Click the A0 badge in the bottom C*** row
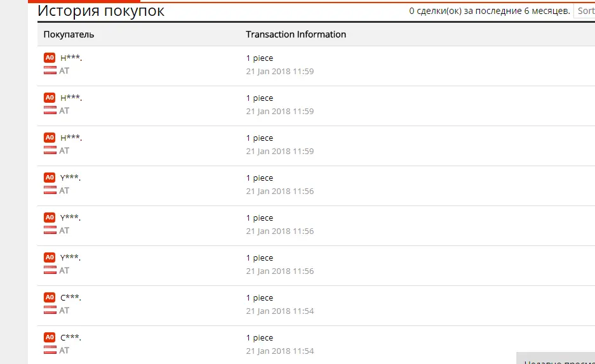The height and width of the screenshot is (364, 595). (x=50, y=337)
